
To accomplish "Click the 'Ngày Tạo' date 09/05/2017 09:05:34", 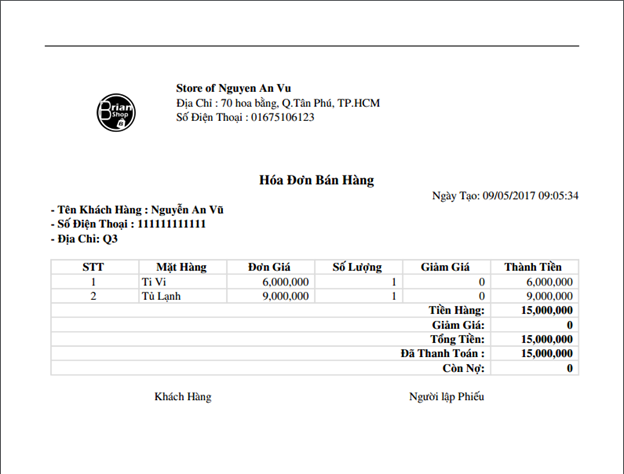I will (505, 195).
